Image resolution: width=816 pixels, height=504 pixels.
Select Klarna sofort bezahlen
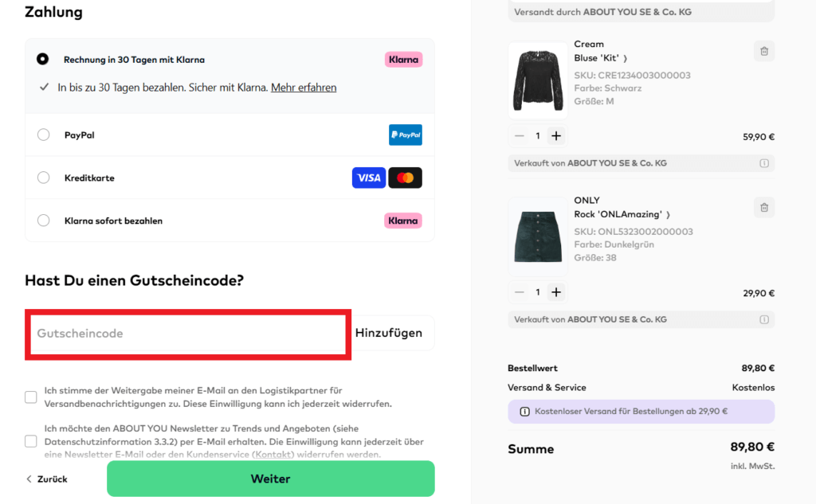43,220
